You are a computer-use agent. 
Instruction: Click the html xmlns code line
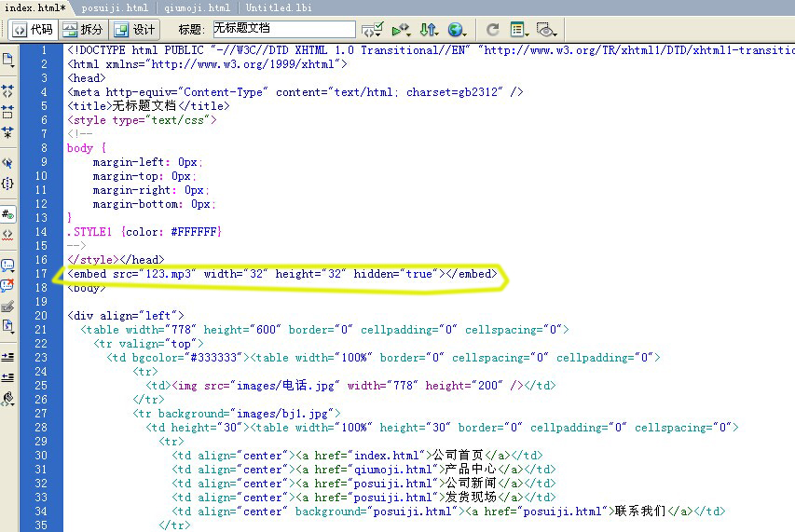[x=207, y=64]
